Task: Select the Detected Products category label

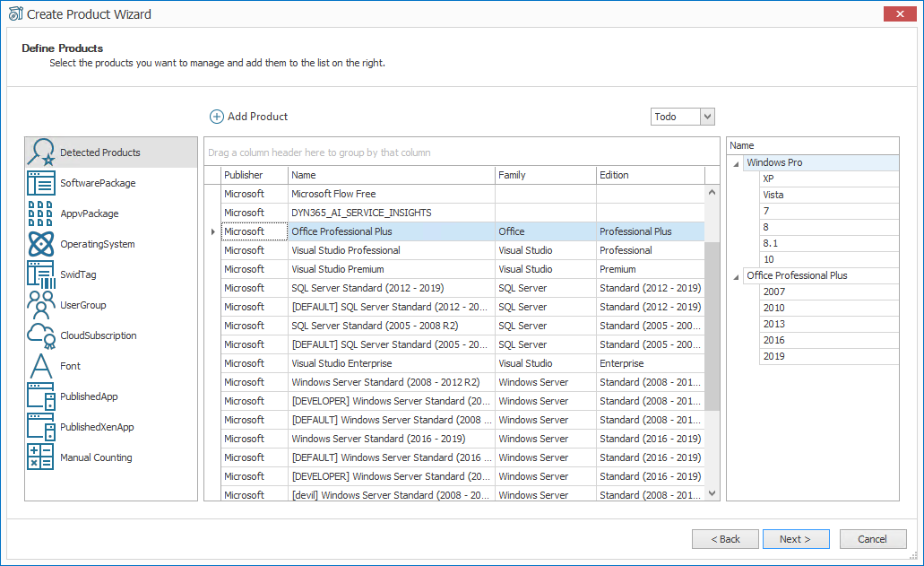Action: click(x=100, y=152)
